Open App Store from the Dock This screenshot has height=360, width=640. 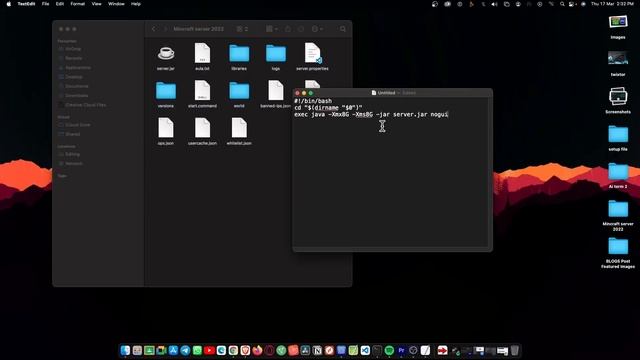tap(173, 350)
